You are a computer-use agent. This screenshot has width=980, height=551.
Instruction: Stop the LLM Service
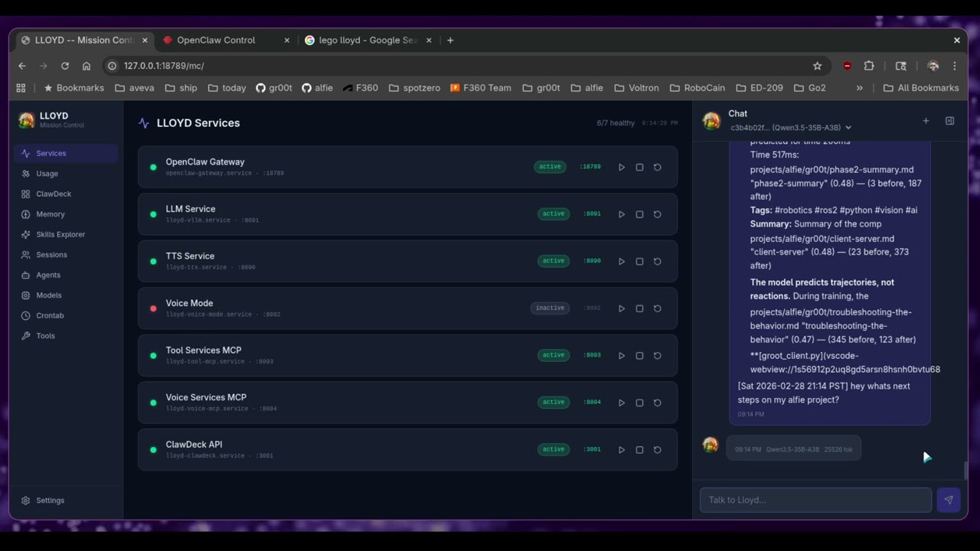pos(639,214)
